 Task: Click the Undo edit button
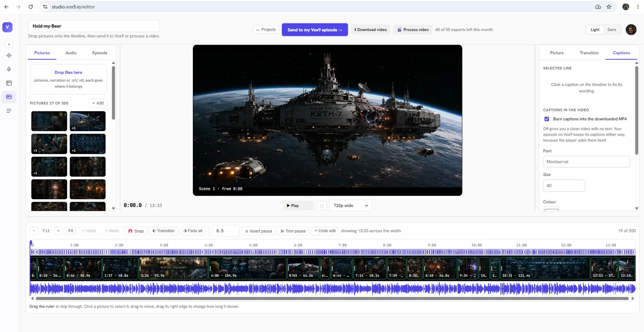[x=325, y=231]
